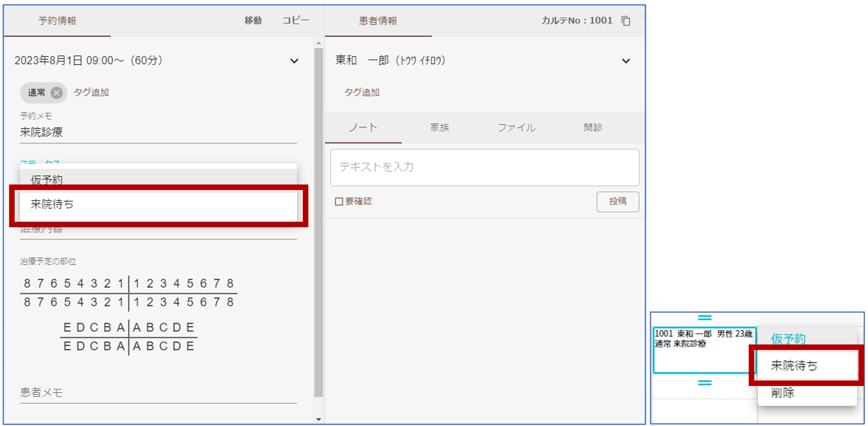The width and height of the screenshot is (868, 426).
Task: Click the 投稿 button
Action: coord(618,202)
